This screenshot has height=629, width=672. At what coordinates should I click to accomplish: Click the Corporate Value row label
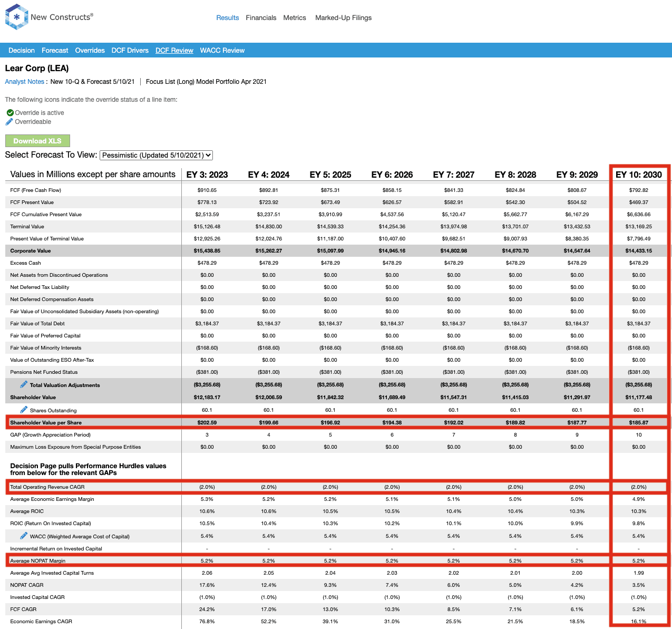pyautogui.click(x=31, y=251)
